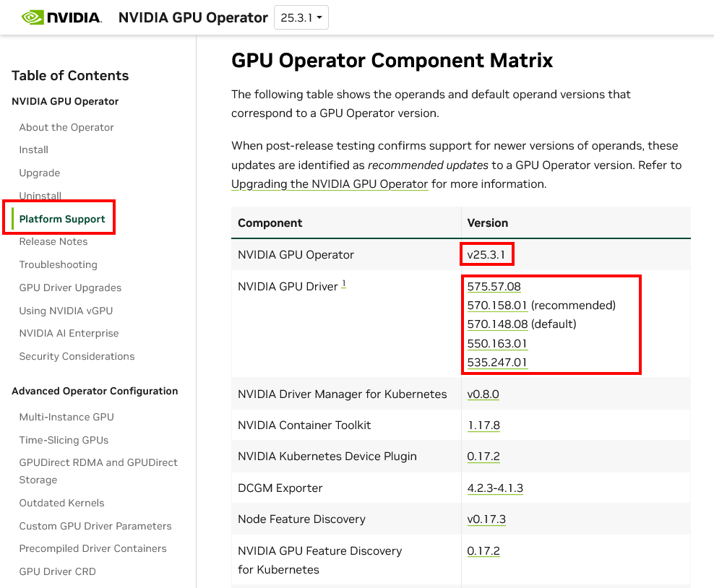Open About the Operator page
The height and width of the screenshot is (588, 714).
click(x=66, y=127)
